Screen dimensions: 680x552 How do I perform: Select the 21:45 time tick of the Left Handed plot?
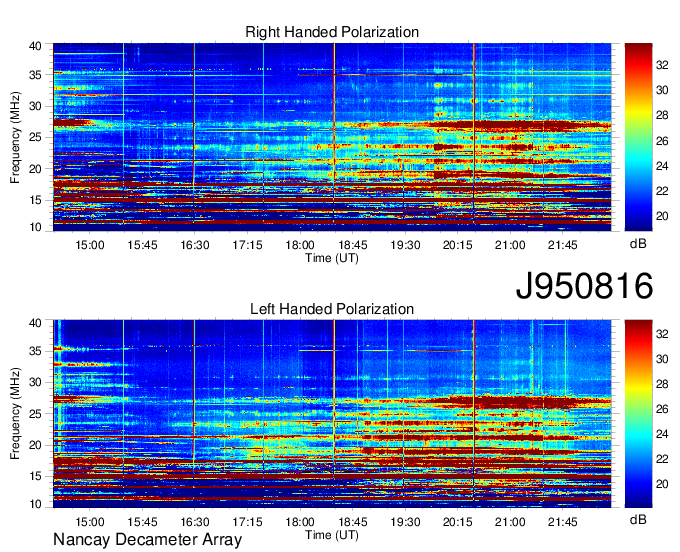[562, 522]
